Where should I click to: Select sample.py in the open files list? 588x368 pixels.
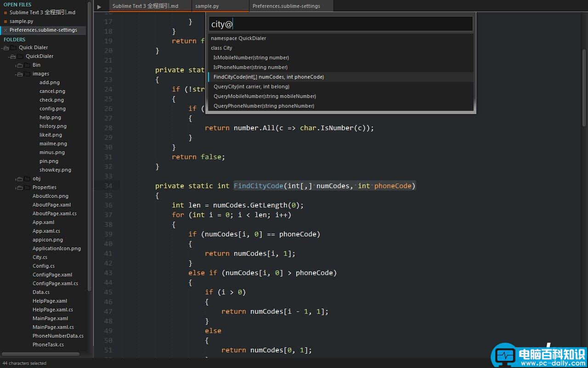[21, 22]
